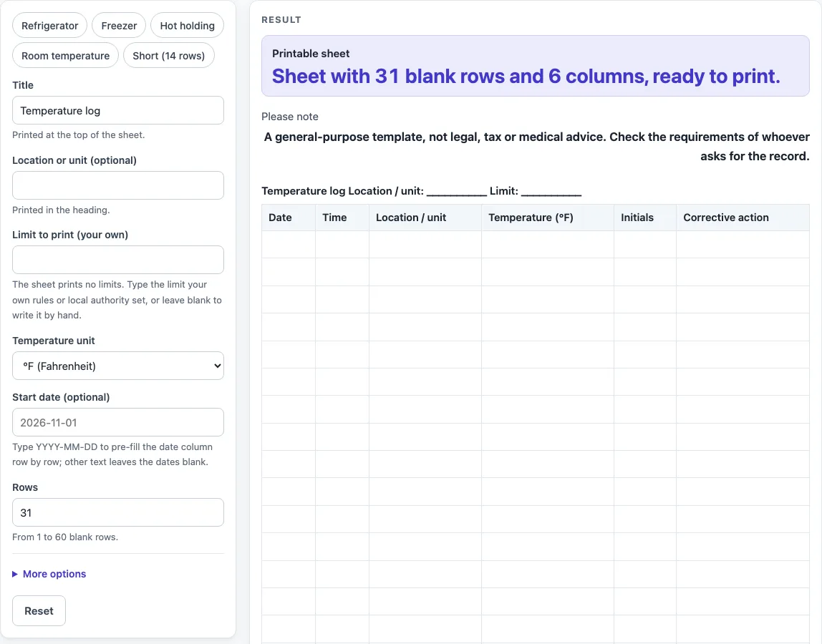Click the 'Printed in the heading' hint
822x644 pixels.
[x=62, y=210]
